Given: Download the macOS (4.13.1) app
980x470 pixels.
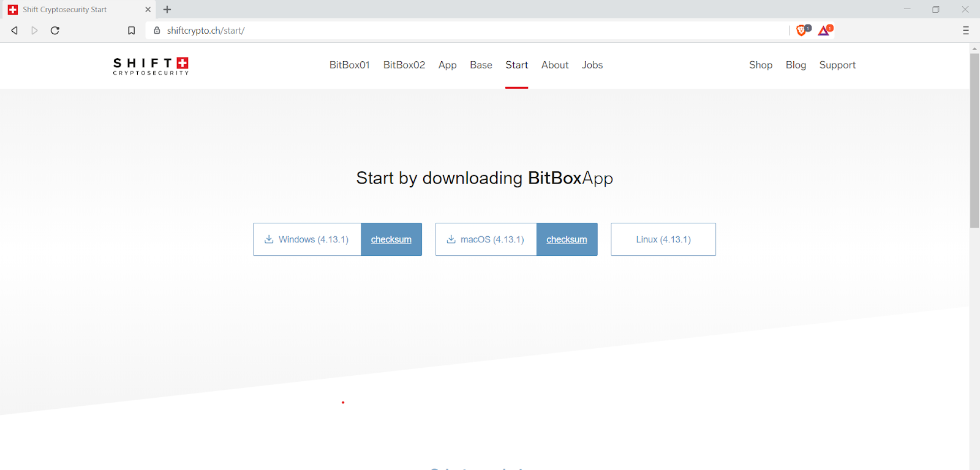Looking at the screenshot, I should pos(486,239).
